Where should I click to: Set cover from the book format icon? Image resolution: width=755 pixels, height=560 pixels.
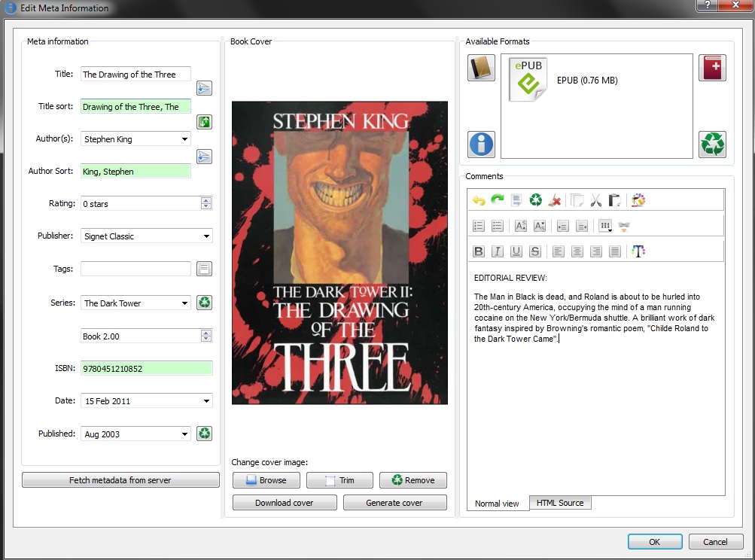[x=481, y=68]
